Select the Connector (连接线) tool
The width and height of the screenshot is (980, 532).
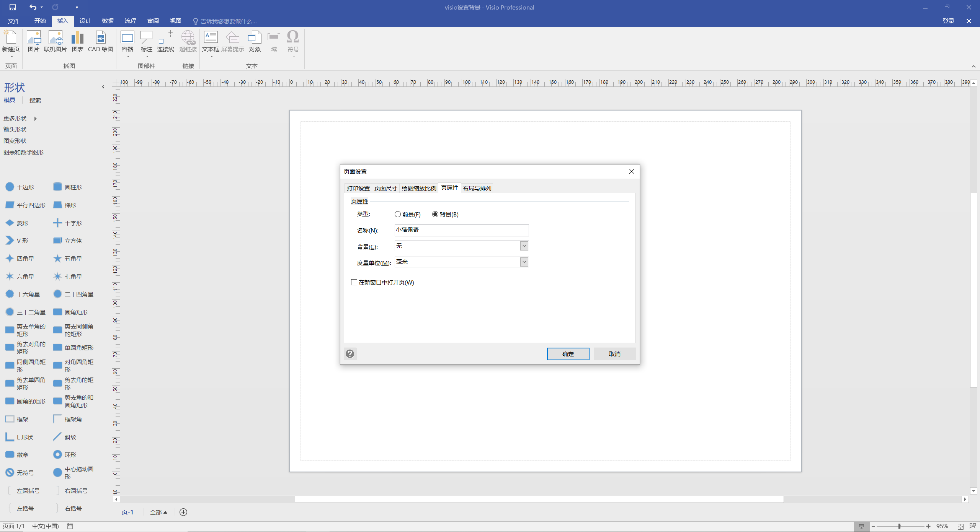[165, 42]
